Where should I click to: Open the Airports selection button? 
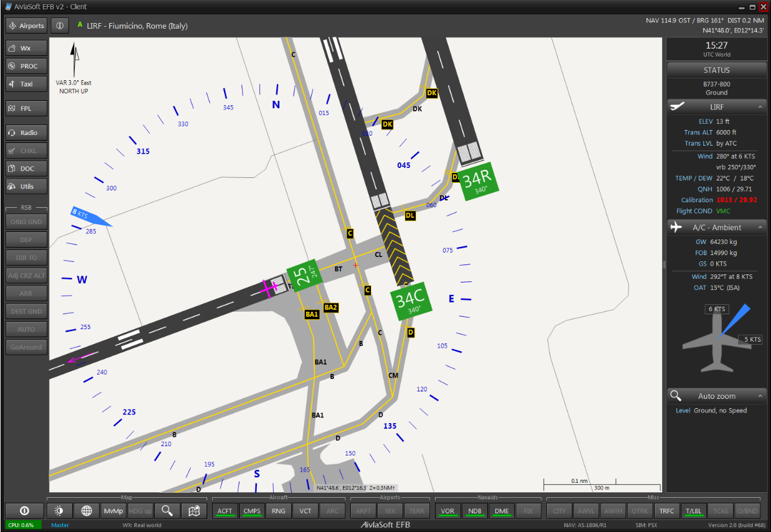[x=26, y=26]
